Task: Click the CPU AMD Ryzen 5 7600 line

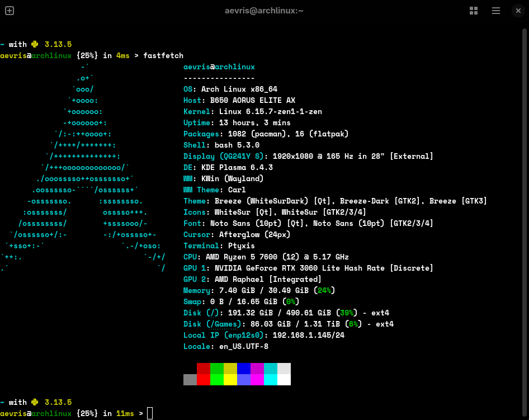Action: tap(266, 257)
